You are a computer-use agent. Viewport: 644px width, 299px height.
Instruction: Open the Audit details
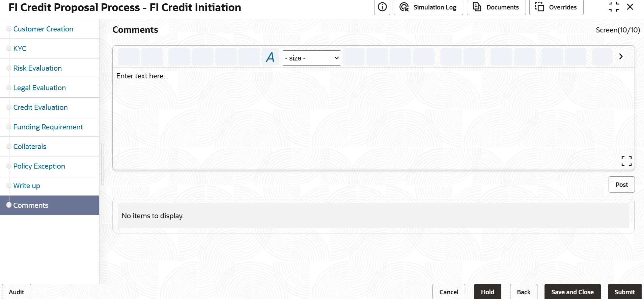click(16, 292)
